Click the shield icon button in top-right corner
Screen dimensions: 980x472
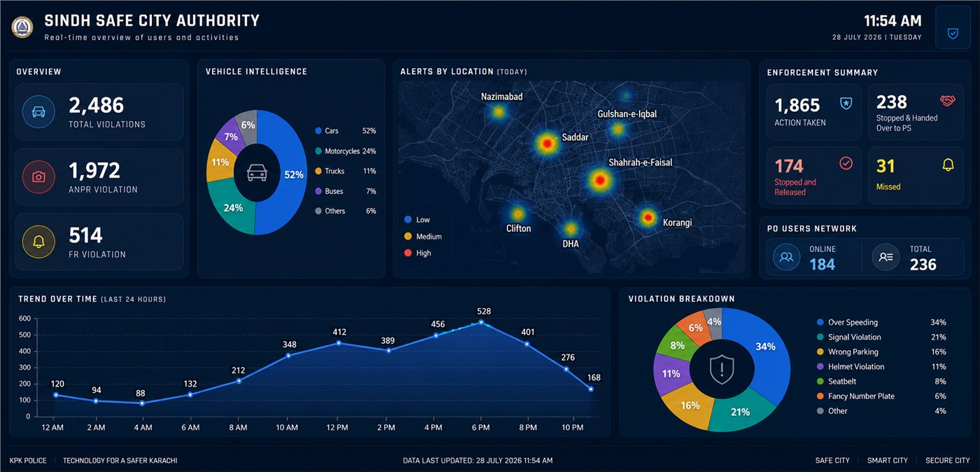point(953,32)
